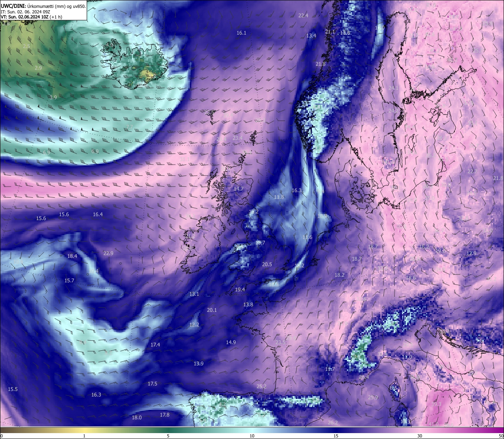The height and width of the screenshot is (439, 504).
Task: Click the 18.4 map value
Action: 72,256
